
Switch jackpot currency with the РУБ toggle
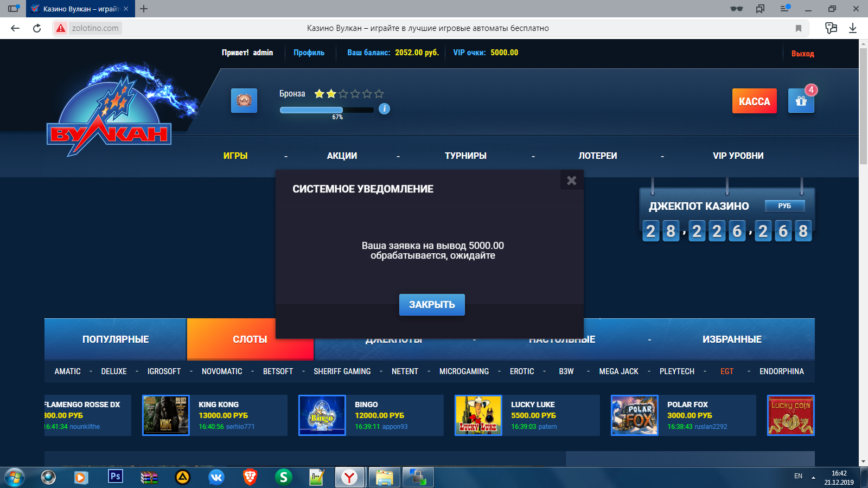784,206
